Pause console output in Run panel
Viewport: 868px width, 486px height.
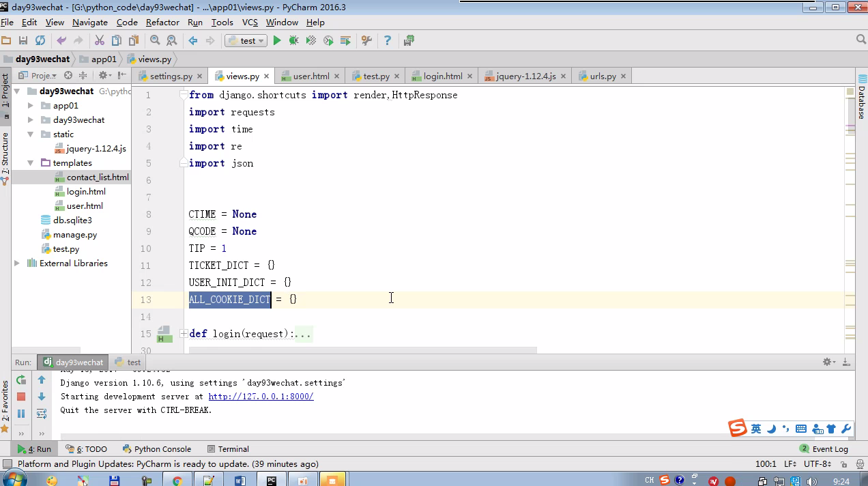[x=21, y=414]
